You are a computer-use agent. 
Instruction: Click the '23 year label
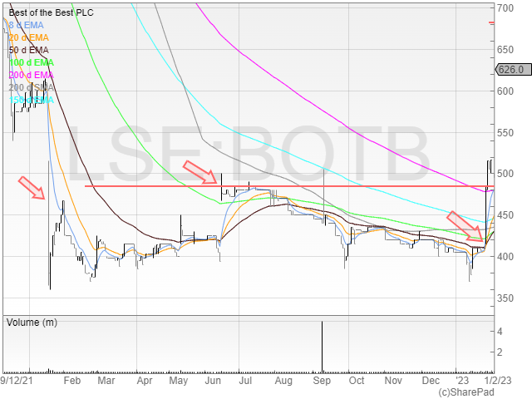462,381
